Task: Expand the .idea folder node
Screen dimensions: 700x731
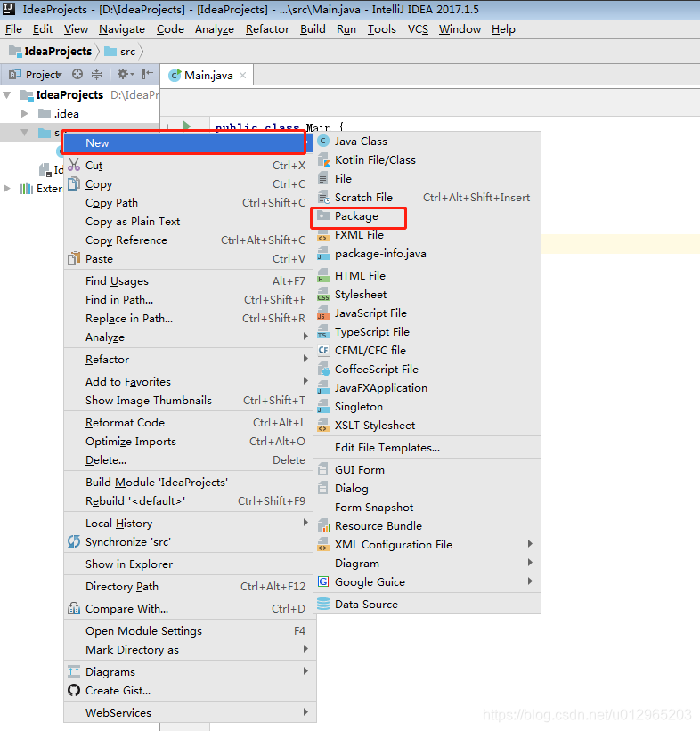Action: [25, 113]
